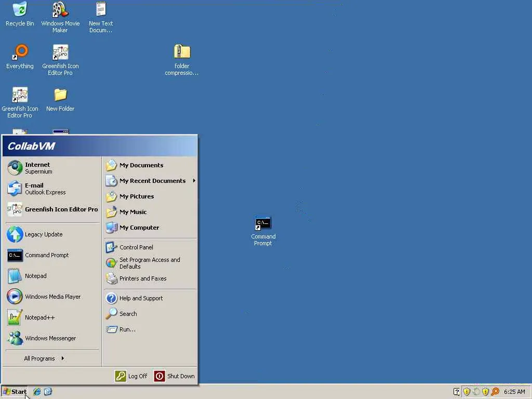Screen dimensions: 532x399
Task: Click the Log Off button
Action: pos(131,376)
